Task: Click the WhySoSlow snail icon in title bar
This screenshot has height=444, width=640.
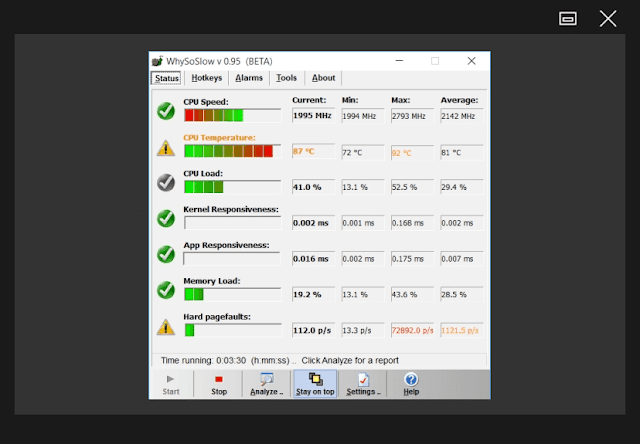Action: point(157,61)
